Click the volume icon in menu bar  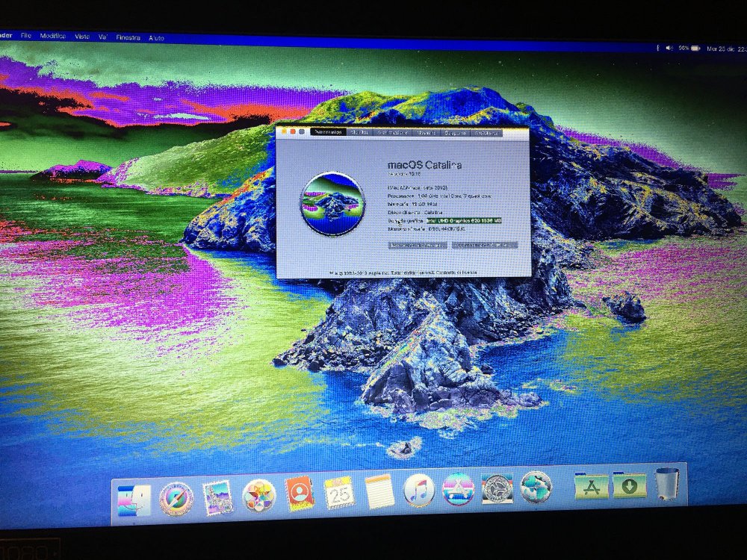[x=669, y=48]
